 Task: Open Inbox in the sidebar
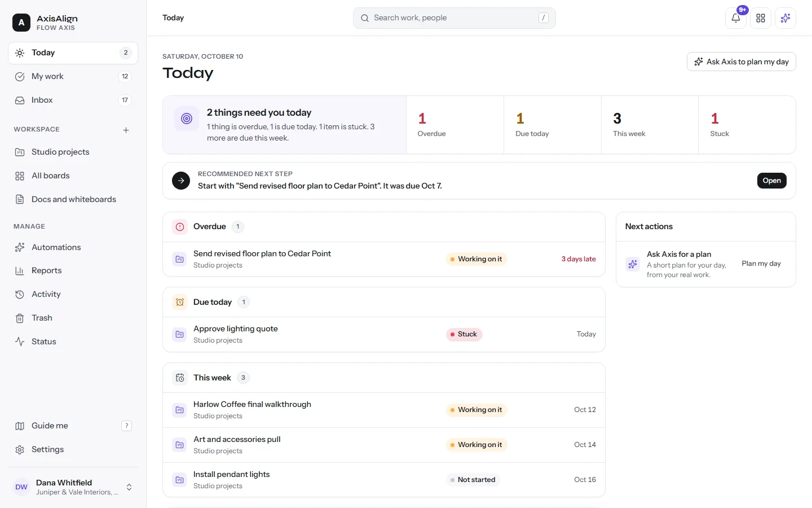pos(73,100)
